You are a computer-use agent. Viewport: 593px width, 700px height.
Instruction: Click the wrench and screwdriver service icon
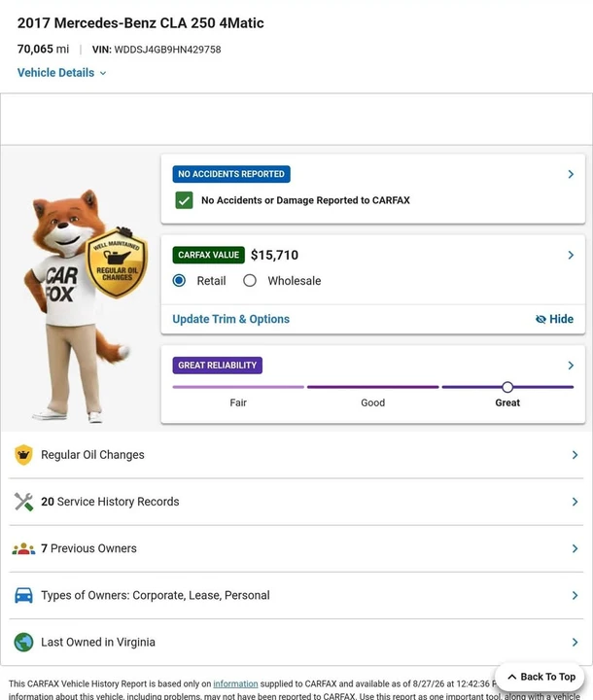click(23, 502)
